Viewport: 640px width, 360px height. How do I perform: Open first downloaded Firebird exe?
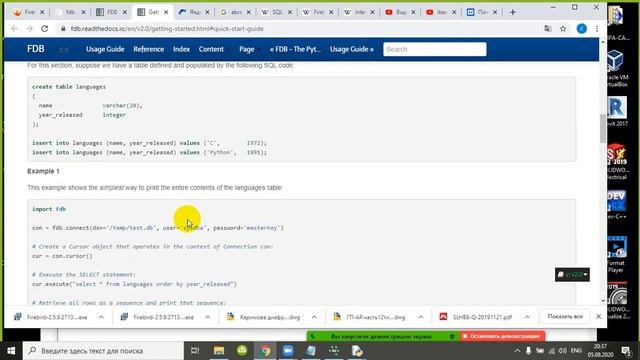(51, 317)
